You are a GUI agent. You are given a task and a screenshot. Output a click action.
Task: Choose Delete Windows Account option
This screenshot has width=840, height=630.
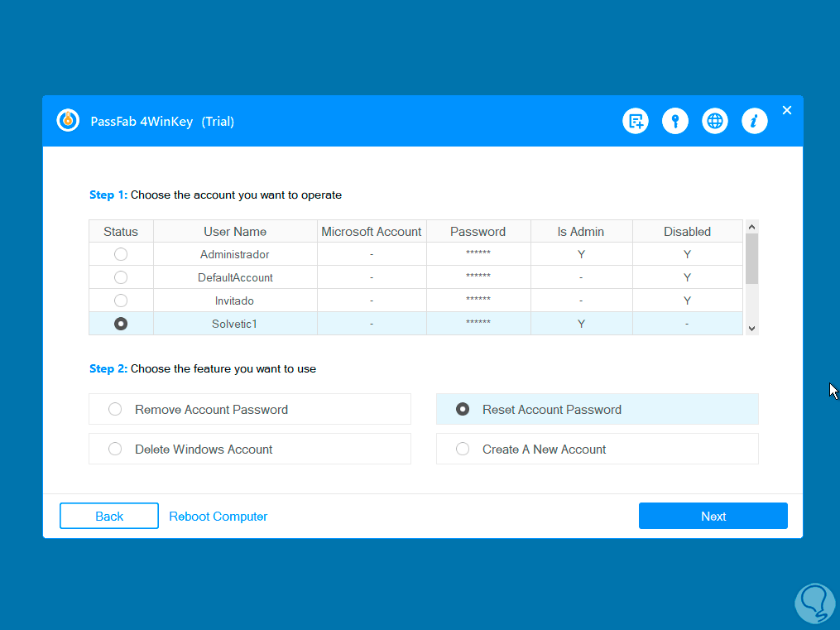click(250, 449)
